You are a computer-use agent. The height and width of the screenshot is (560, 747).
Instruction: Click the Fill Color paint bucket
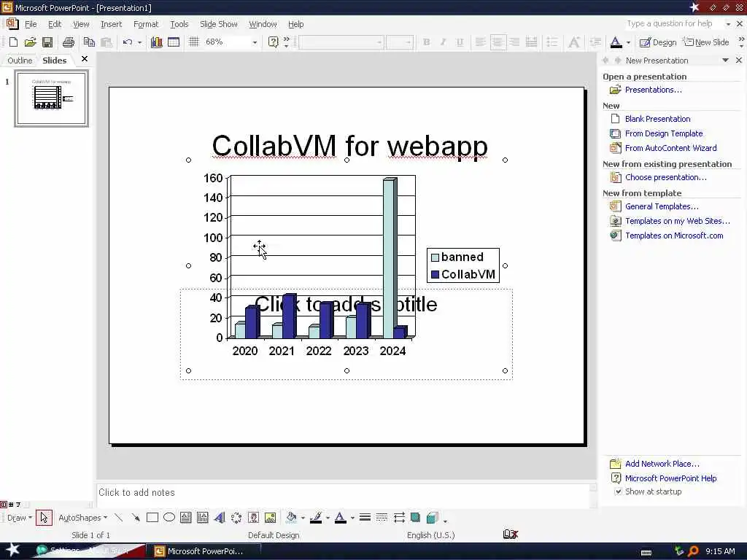(291, 518)
